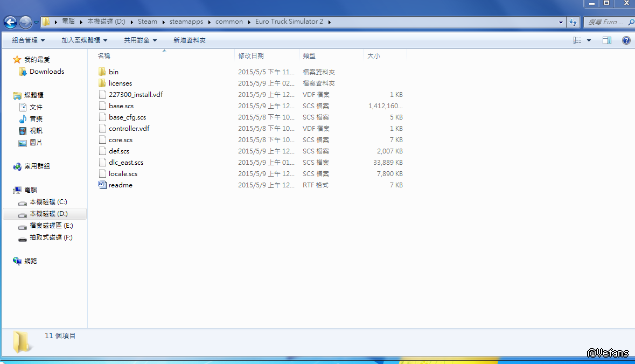
Task: Click the 1,412,160 size of base.scs
Action: pyautogui.click(x=386, y=106)
